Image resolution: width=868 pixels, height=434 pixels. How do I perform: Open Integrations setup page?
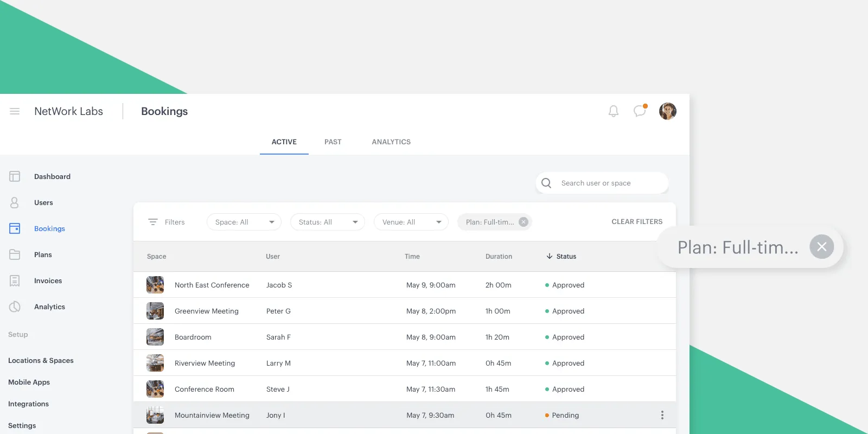coord(28,404)
